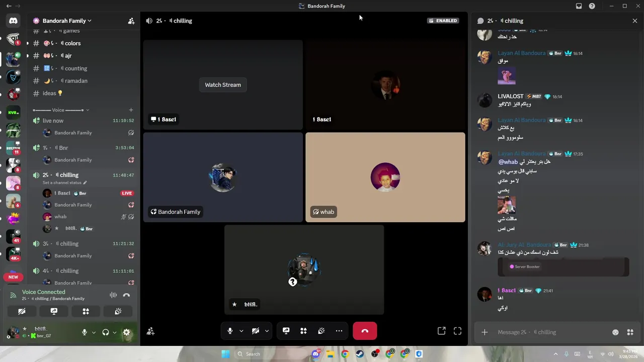Toggle deafen headphones in the user panel
644x362 pixels.
click(106, 332)
